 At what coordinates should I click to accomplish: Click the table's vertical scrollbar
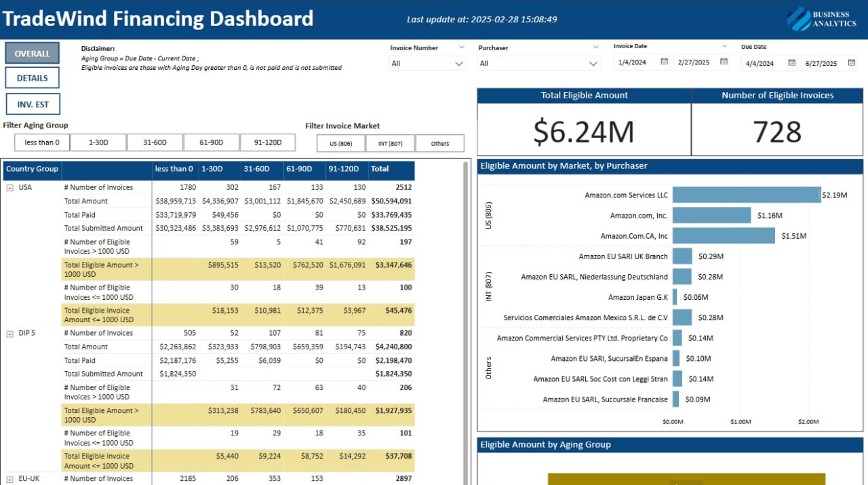click(x=466, y=322)
